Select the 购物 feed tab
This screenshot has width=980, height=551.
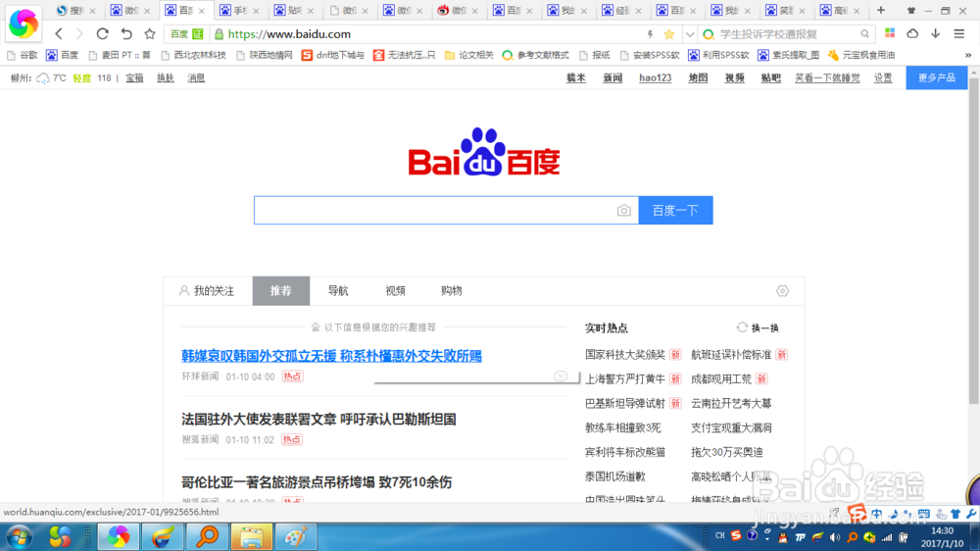click(451, 291)
